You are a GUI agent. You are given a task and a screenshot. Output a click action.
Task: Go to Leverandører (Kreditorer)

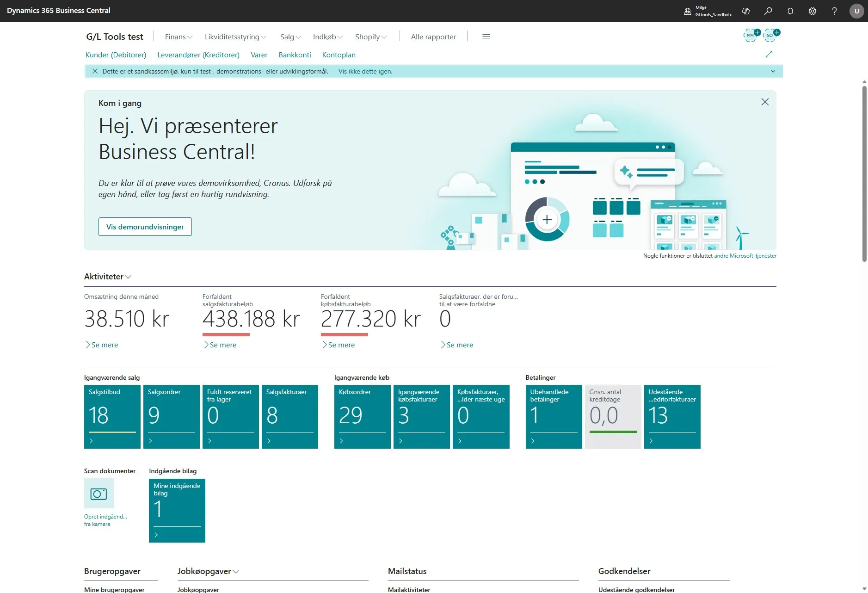198,55
